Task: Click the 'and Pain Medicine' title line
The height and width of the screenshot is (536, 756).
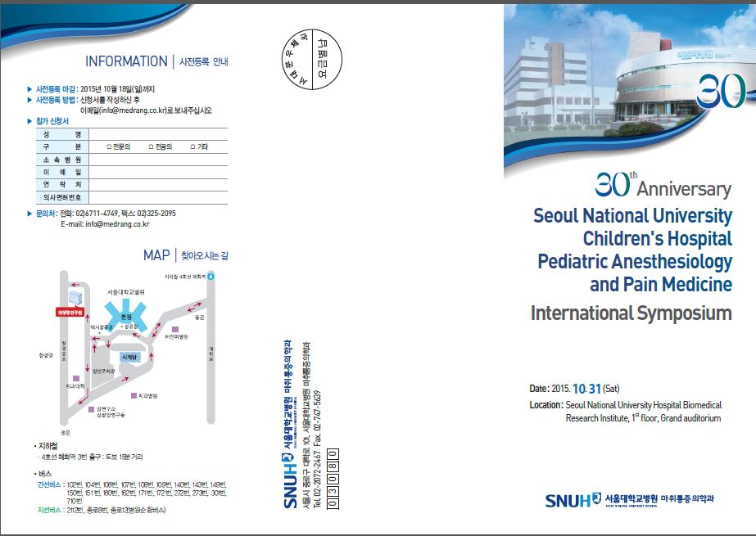Action: 661,284
